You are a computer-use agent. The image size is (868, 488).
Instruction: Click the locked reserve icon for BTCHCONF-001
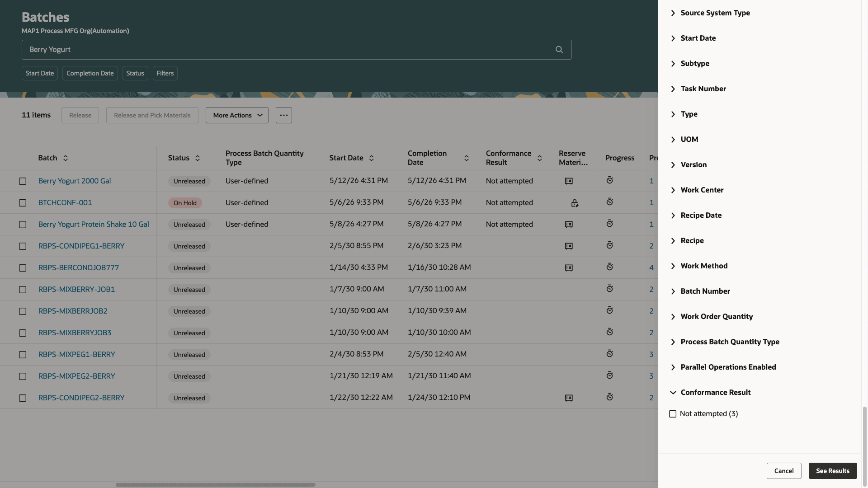click(574, 203)
